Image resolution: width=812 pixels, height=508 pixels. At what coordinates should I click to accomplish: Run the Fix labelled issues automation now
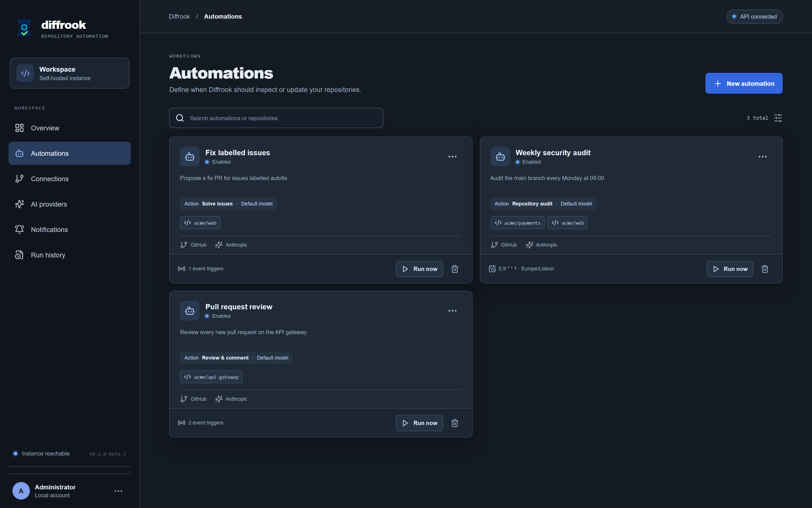pos(419,269)
